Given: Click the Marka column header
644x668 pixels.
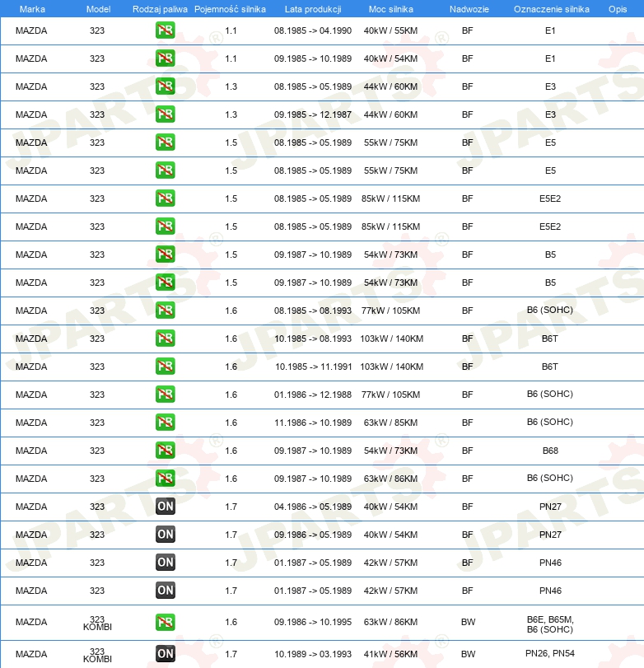Looking at the screenshot, I should point(32,9).
